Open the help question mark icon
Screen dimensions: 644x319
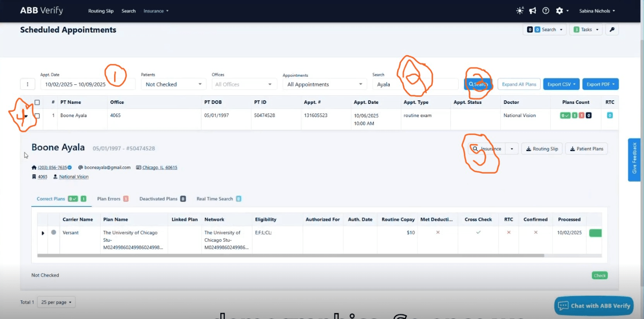[546, 11]
